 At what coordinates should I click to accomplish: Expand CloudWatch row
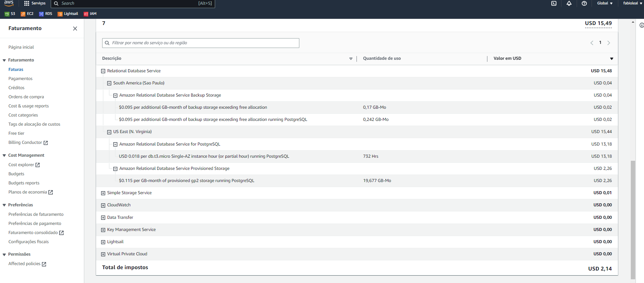pos(103,205)
